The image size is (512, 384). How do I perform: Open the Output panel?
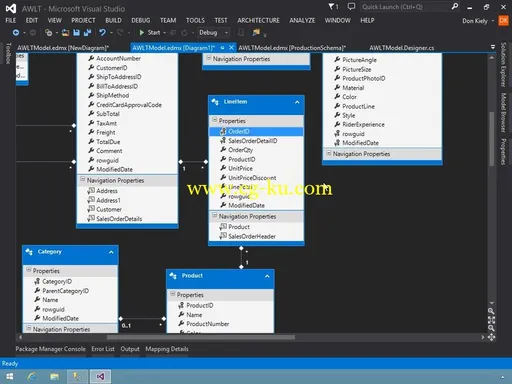tap(130, 349)
